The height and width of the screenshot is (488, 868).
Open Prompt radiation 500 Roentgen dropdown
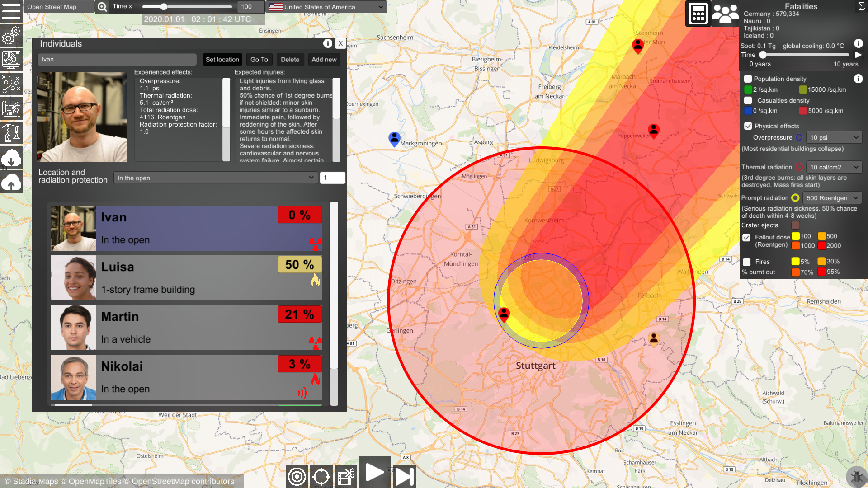click(832, 198)
